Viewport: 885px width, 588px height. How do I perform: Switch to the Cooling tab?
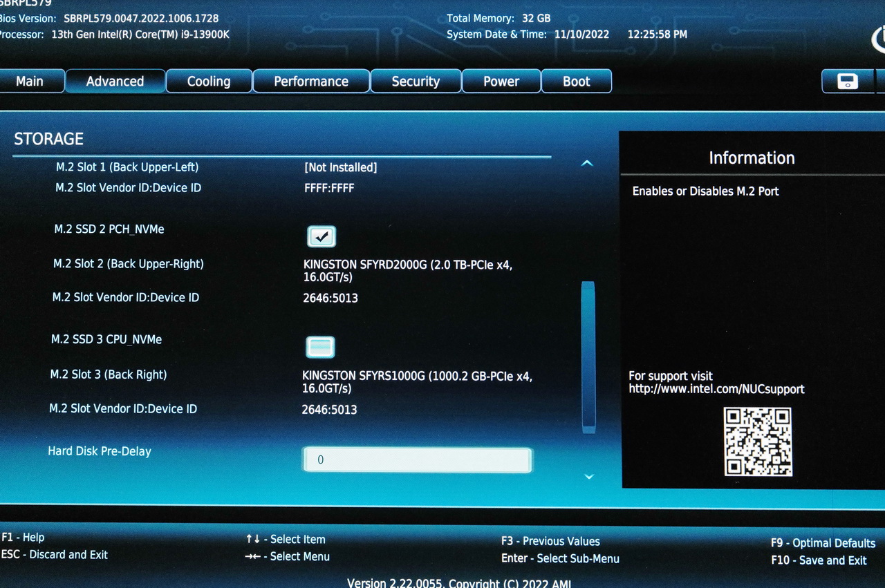click(x=209, y=82)
